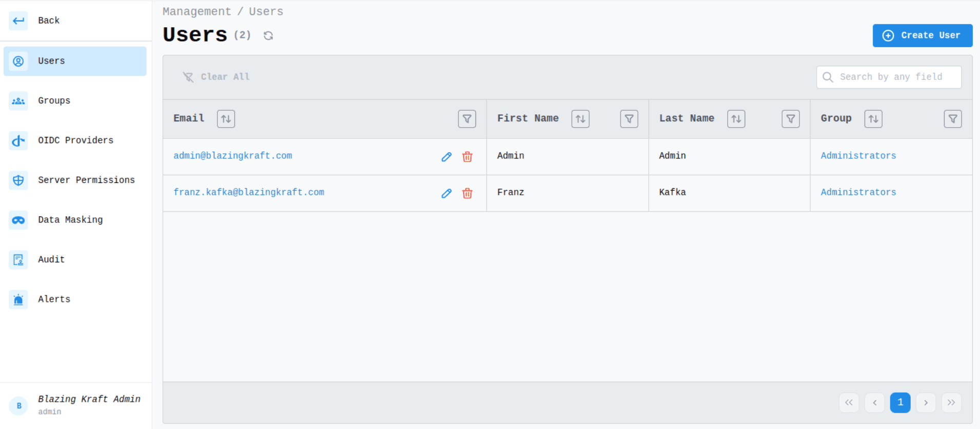
Task: Open Administrators group link for Franz Kafka
Action: click(858, 192)
